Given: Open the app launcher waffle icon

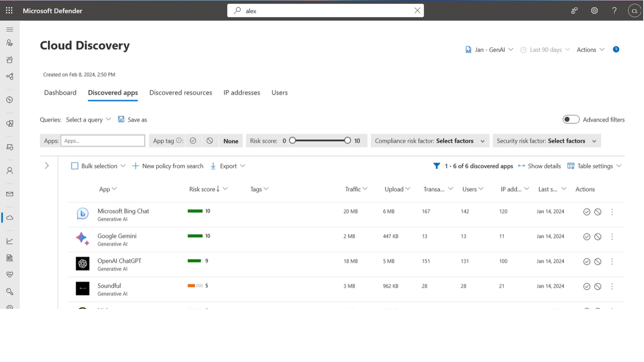Looking at the screenshot, I should click(x=9, y=10).
